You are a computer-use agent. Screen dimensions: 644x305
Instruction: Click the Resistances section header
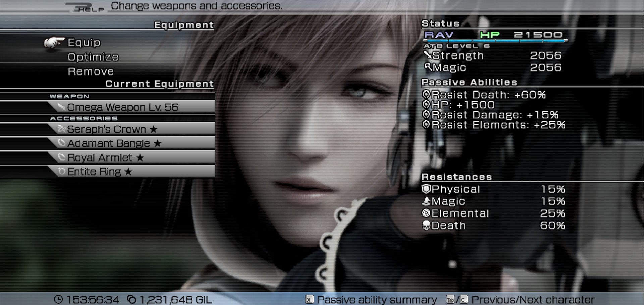457,177
